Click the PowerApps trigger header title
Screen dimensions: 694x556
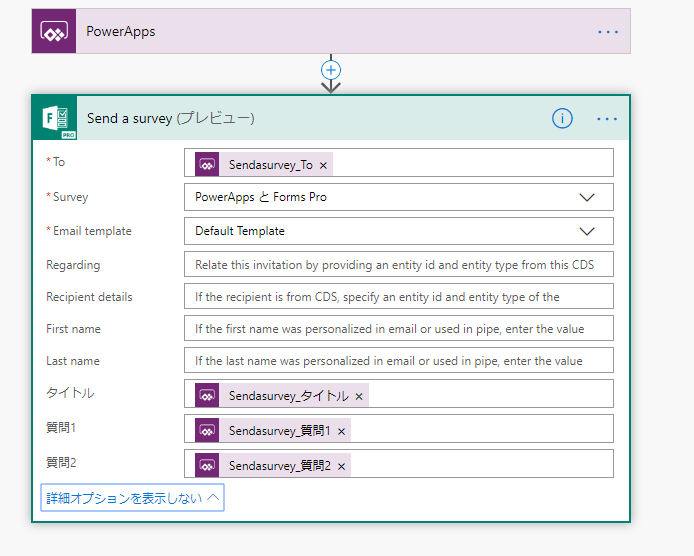pyautogui.click(x=120, y=32)
